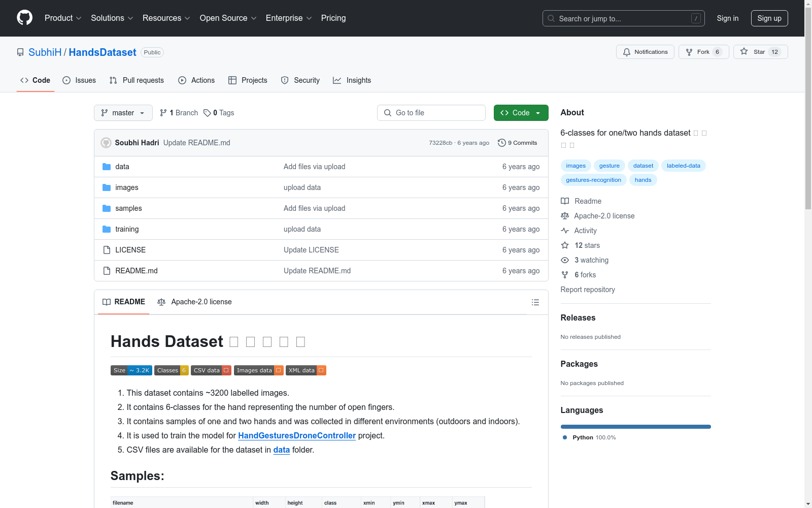Click the 'Update LICENSE' commit message
This screenshot has width=812, height=508.
tap(311, 250)
